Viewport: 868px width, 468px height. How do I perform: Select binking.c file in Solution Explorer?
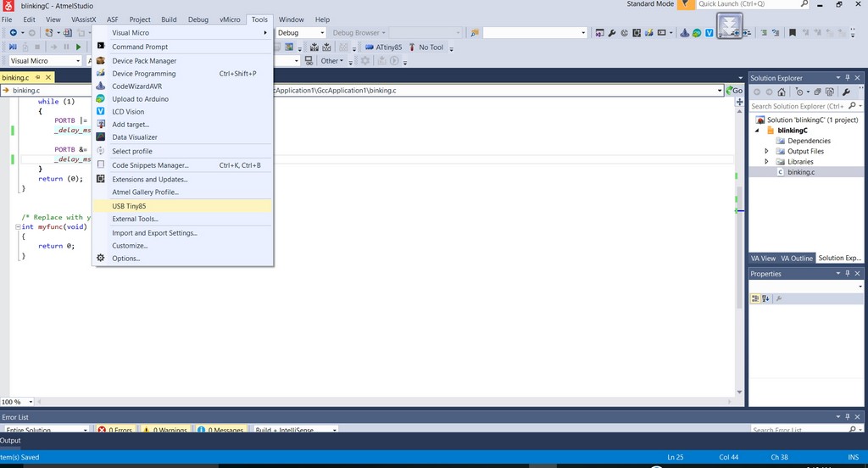click(800, 172)
